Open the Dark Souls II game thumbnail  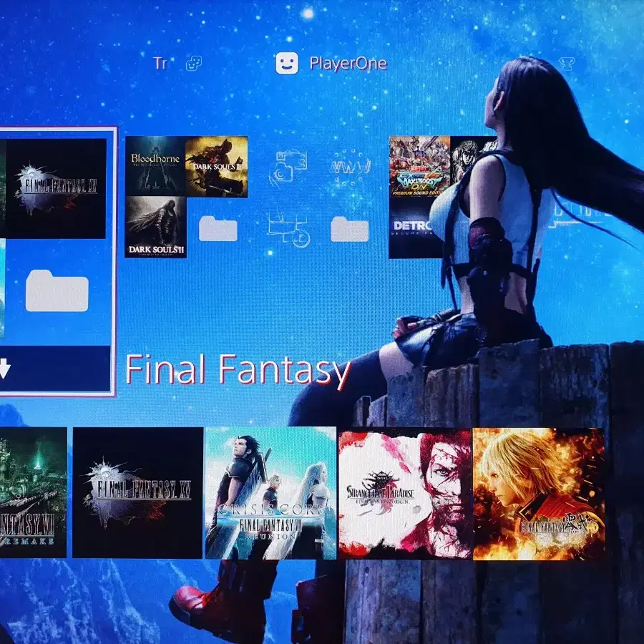click(x=156, y=227)
